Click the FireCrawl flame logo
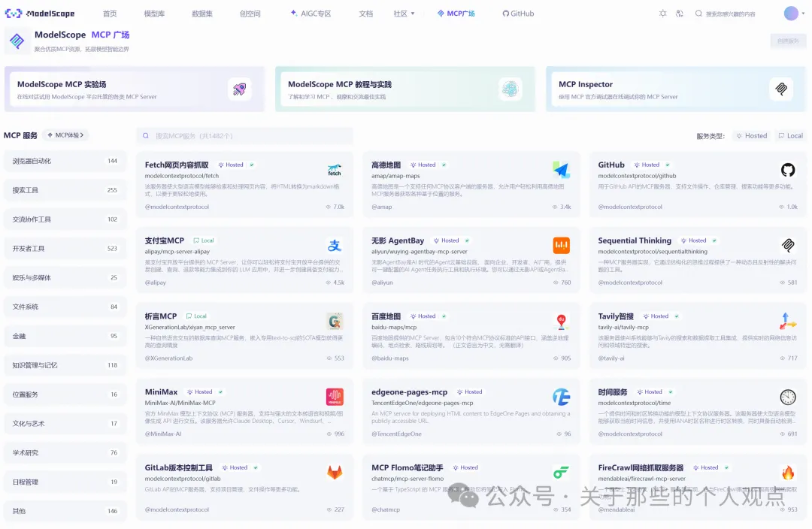 tap(788, 473)
